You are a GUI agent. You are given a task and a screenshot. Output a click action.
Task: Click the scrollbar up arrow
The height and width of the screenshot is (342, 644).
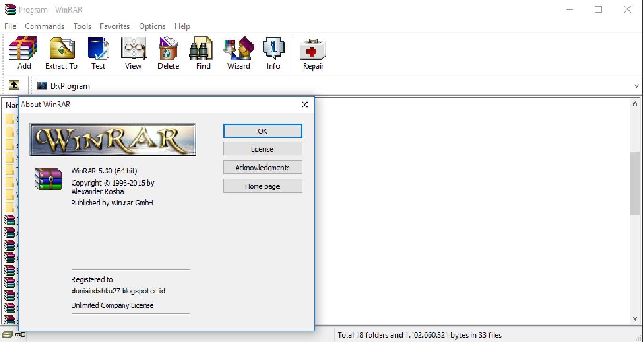pos(636,103)
